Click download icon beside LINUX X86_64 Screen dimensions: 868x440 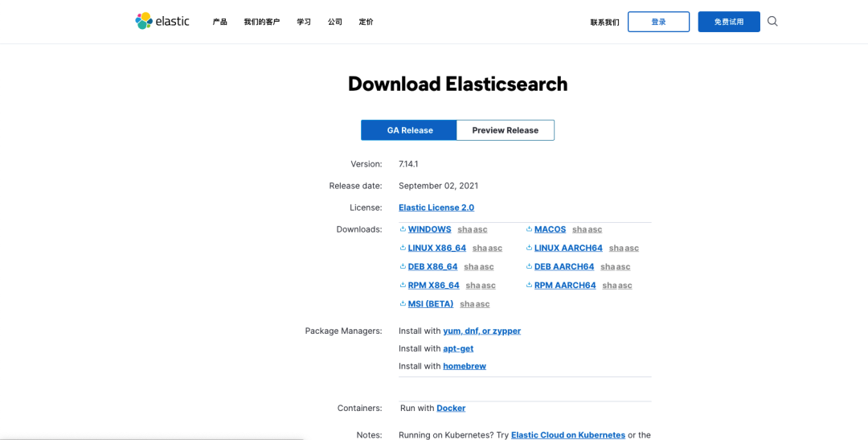403,248
